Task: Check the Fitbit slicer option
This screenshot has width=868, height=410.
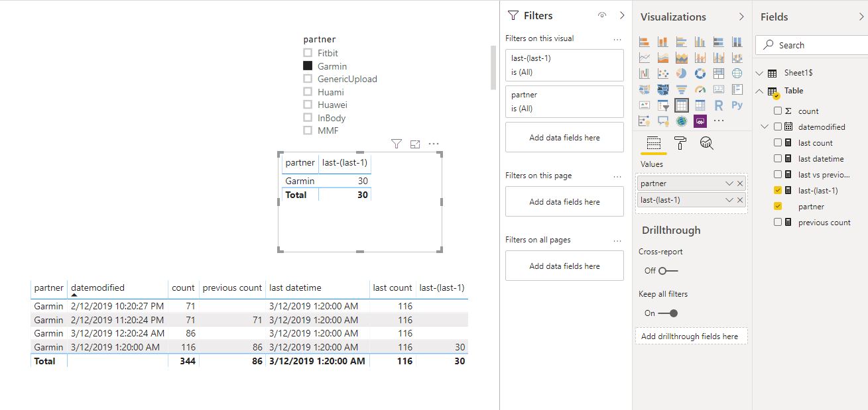Action: [x=308, y=53]
